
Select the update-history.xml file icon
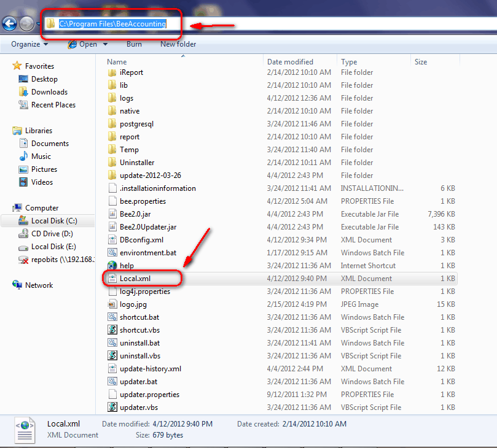tap(112, 369)
